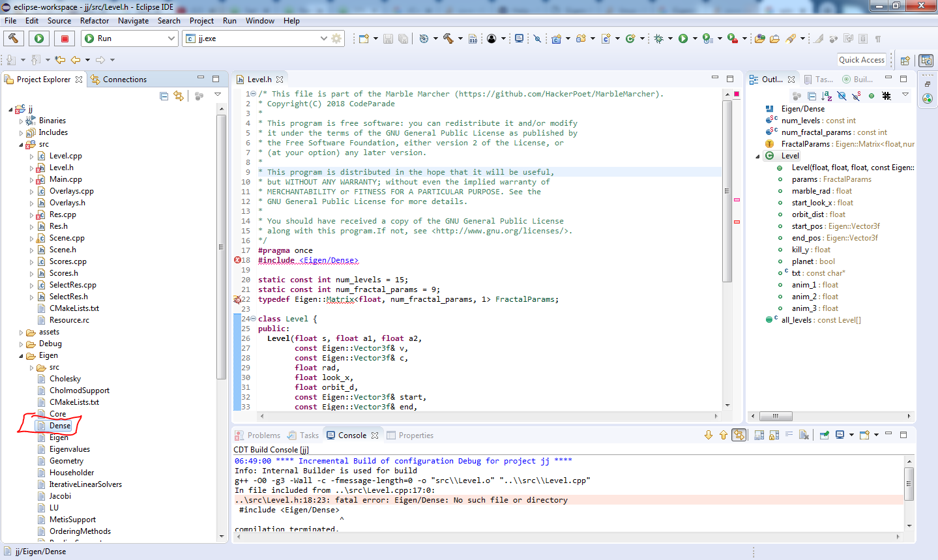Click the Pin Console icon
Screen dimensions: 938x560
(x=824, y=435)
